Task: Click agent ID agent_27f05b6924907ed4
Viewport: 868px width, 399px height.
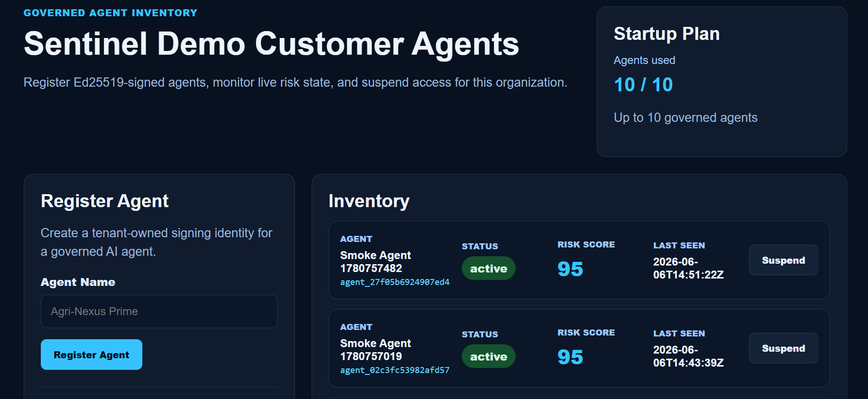Action: [x=395, y=282]
